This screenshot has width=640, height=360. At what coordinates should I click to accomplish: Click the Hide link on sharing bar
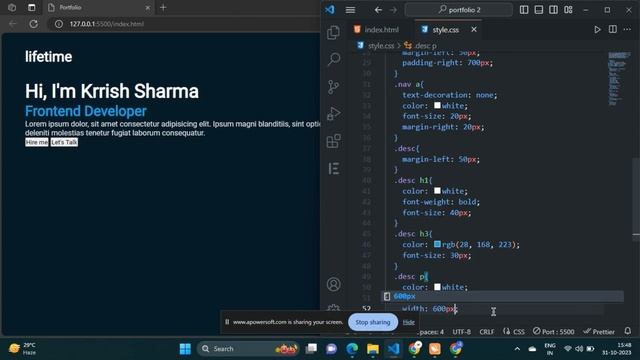coord(409,322)
